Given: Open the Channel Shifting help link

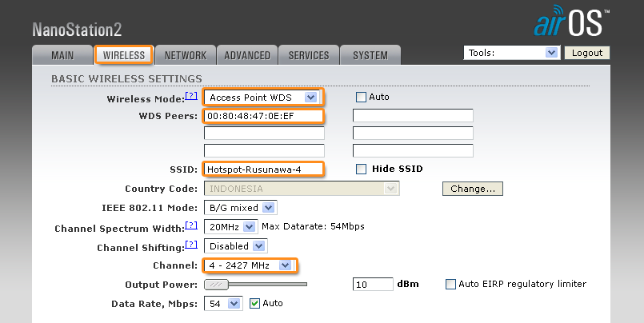Looking at the screenshot, I should click(x=190, y=244).
